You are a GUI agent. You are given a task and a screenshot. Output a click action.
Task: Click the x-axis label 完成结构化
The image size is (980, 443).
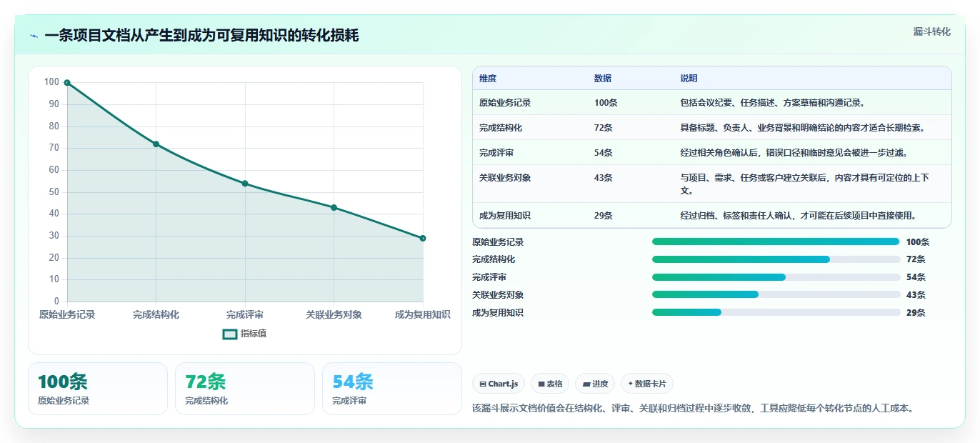coord(156,315)
